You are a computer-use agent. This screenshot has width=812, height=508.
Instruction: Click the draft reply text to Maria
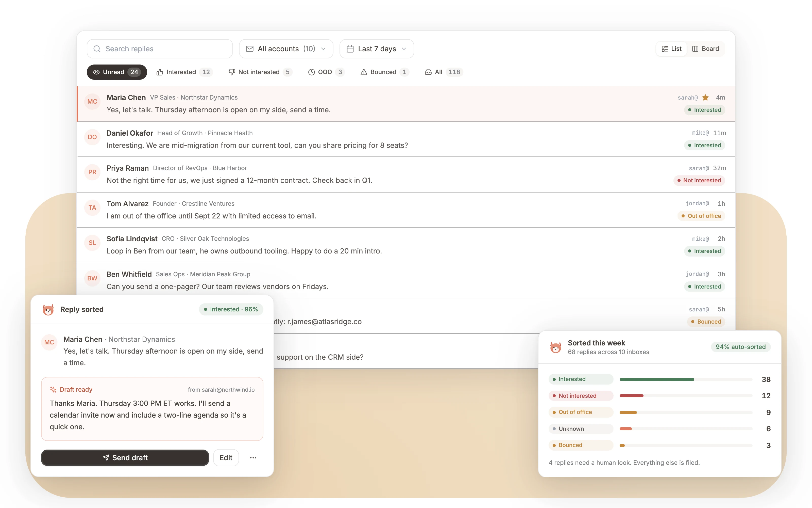coord(148,415)
